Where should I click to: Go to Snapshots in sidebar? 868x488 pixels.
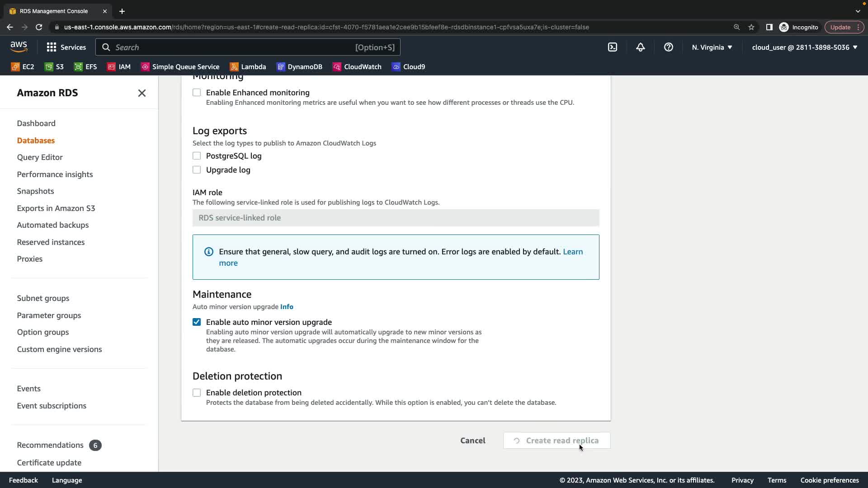click(35, 191)
